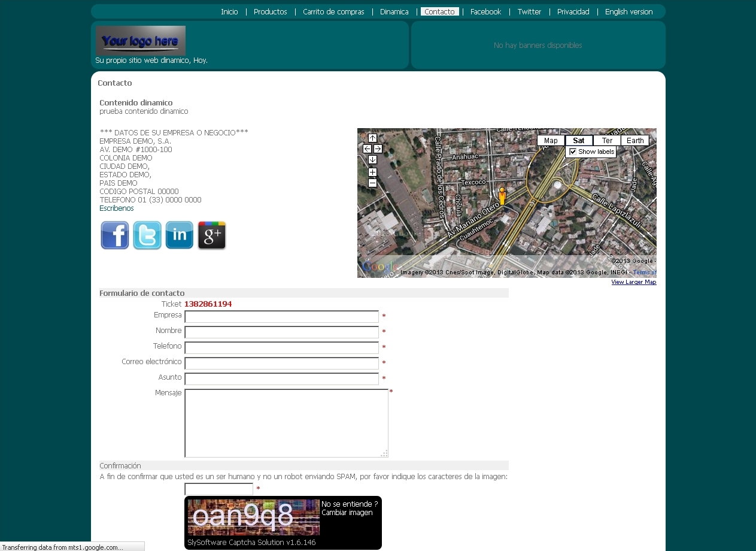This screenshot has width=756, height=551.
Task: Toggle the Show labels checkbox
Action: click(573, 152)
